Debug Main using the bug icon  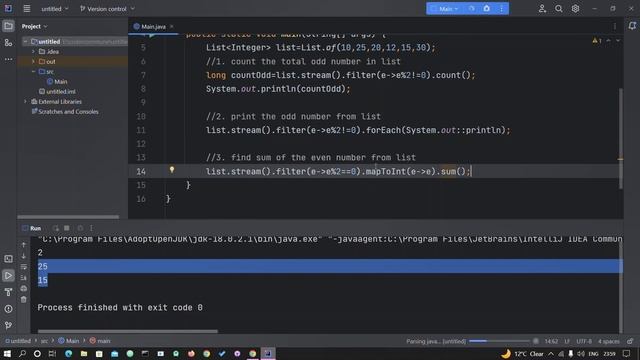[x=487, y=8]
